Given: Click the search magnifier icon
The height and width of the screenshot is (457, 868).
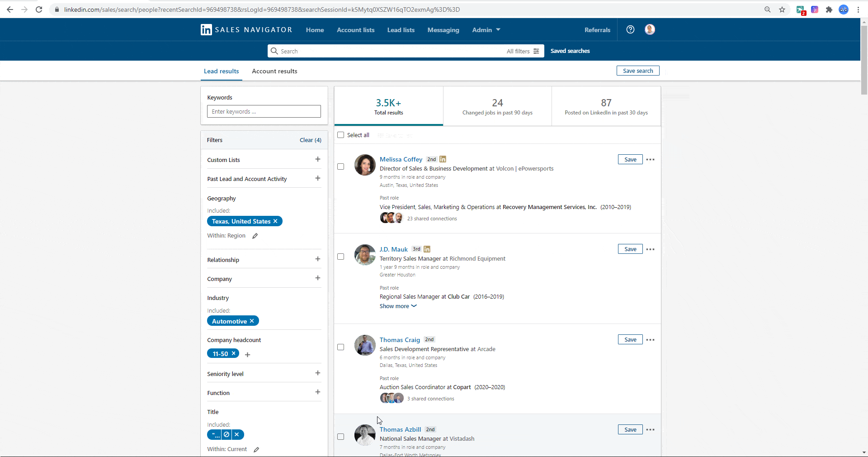Looking at the screenshot, I should pos(274,51).
